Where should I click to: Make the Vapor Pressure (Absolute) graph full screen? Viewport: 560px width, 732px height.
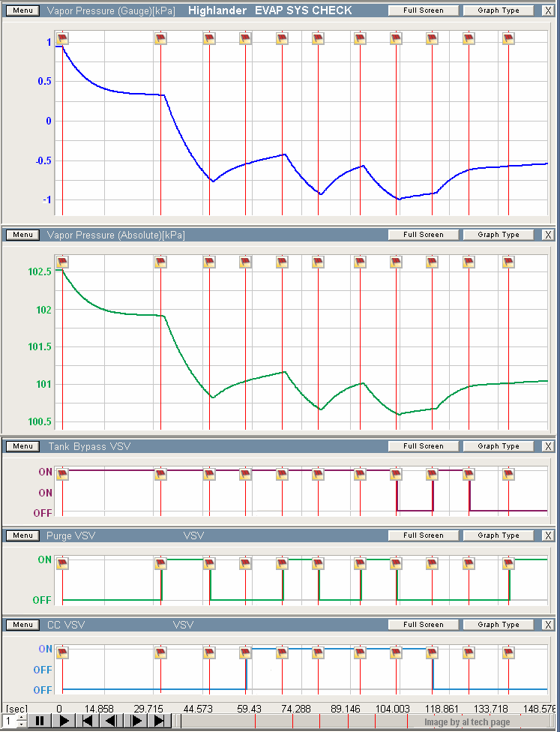coord(423,235)
